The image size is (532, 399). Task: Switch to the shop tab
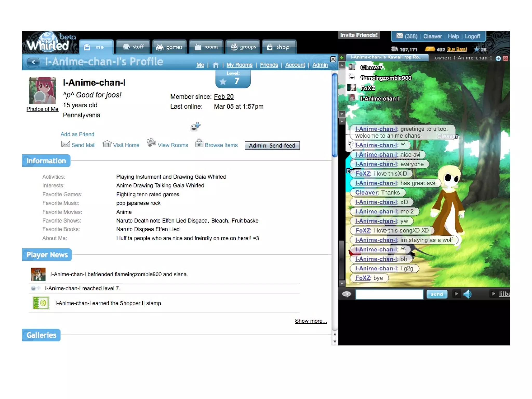pos(278,47)
